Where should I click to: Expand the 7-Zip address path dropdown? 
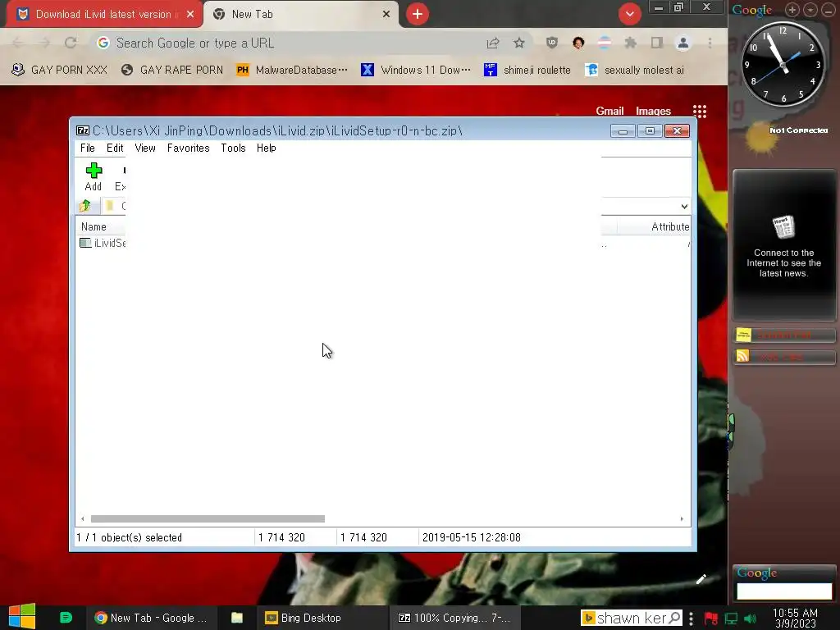click(x=684, y=206)
